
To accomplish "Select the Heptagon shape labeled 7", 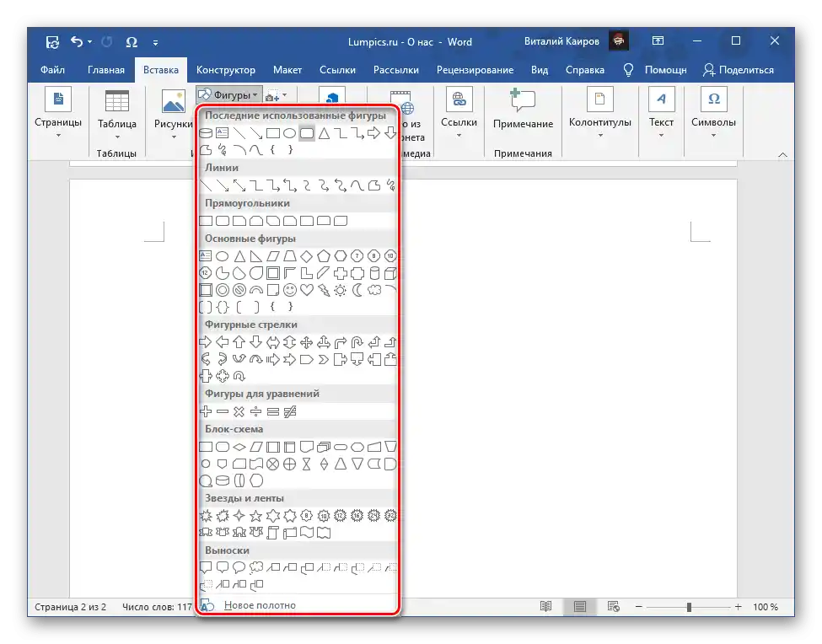I will click(357, 256).
